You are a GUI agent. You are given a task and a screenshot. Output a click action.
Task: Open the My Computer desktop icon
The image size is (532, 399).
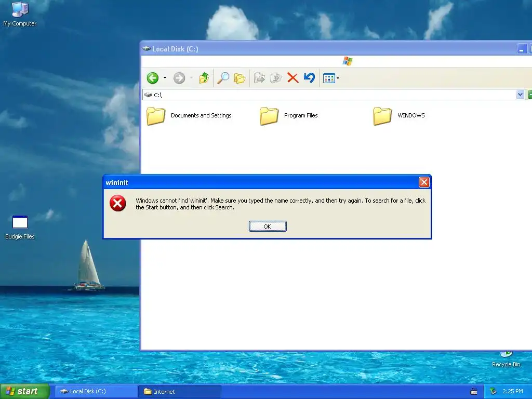20,14
